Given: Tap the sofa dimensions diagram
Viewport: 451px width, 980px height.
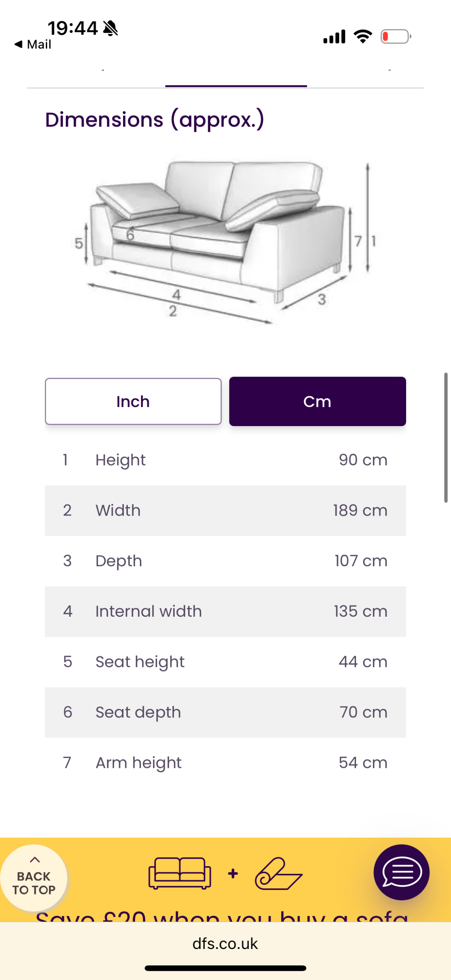Looking at the screenshot, I should tap(225, 241).
